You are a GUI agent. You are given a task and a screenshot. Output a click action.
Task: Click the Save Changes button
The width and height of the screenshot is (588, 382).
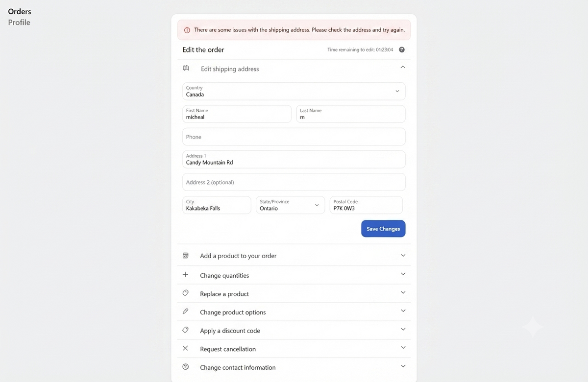[x=383, y=229]
